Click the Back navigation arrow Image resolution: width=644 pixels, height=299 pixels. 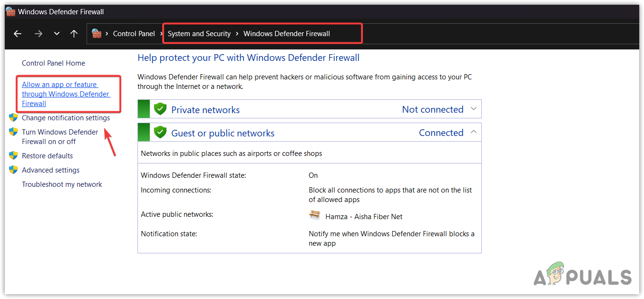tap(18, 34)
